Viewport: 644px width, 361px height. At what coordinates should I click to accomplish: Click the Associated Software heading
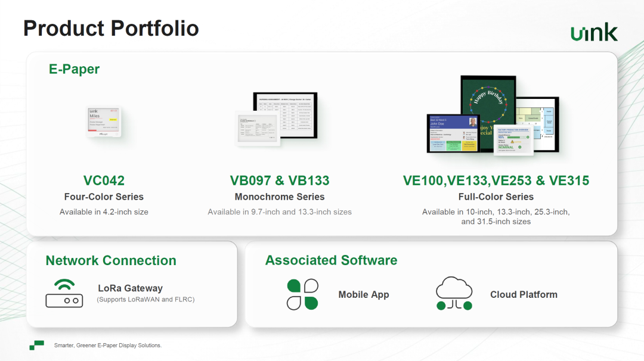(x=331, y=260)
